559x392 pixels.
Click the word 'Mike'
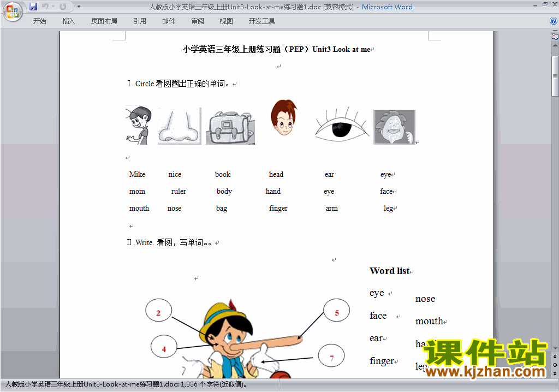(x=137, y=174)
